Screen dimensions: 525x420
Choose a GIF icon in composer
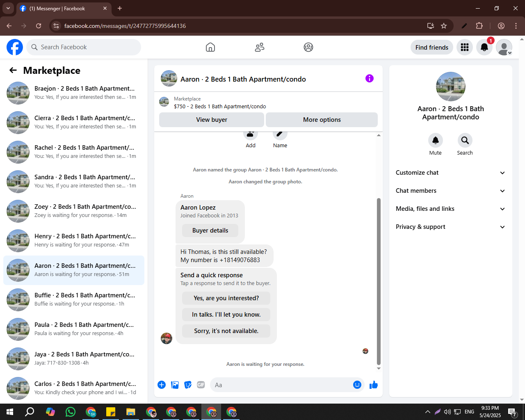pos(201,385)
